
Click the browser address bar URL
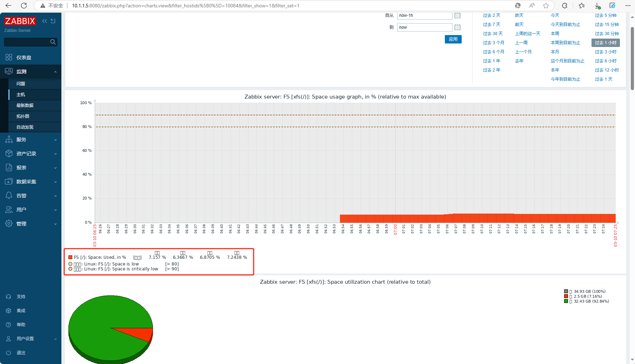pyautogui.click(x=186, y=6)
